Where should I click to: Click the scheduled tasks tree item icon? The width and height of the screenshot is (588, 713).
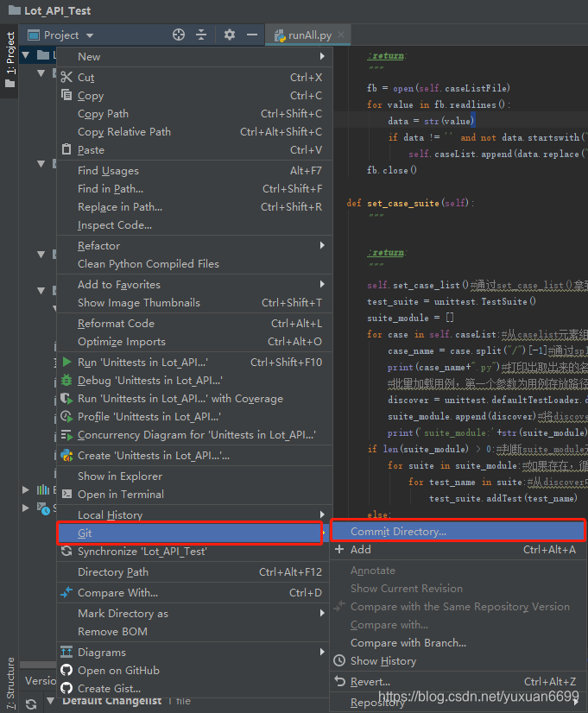pyautogui.click(x=43, y=508)
